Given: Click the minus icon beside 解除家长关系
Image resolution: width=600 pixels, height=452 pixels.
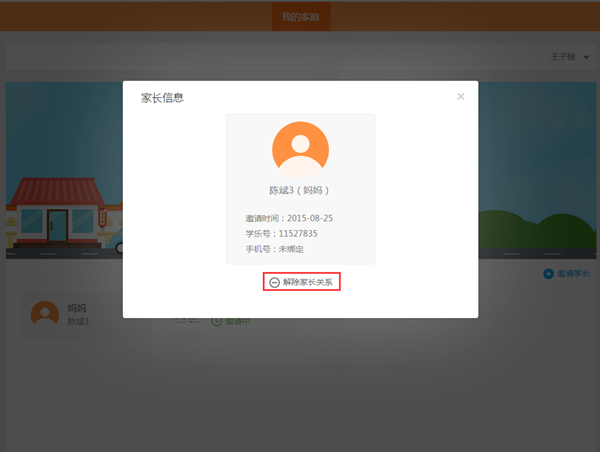Looking at the screenshot, I should (274, 283).
